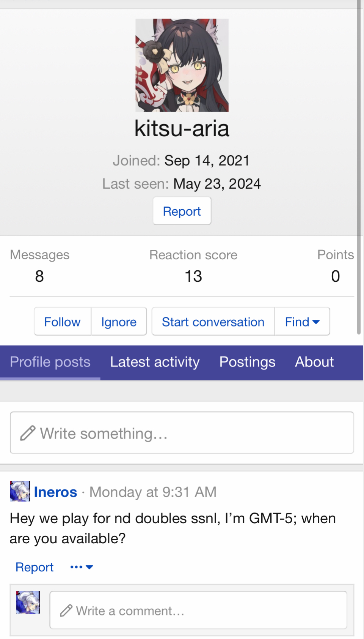Screen dimensions: 364x639
Task: Expand the Find dropdown
Action: tap(302, 322)
